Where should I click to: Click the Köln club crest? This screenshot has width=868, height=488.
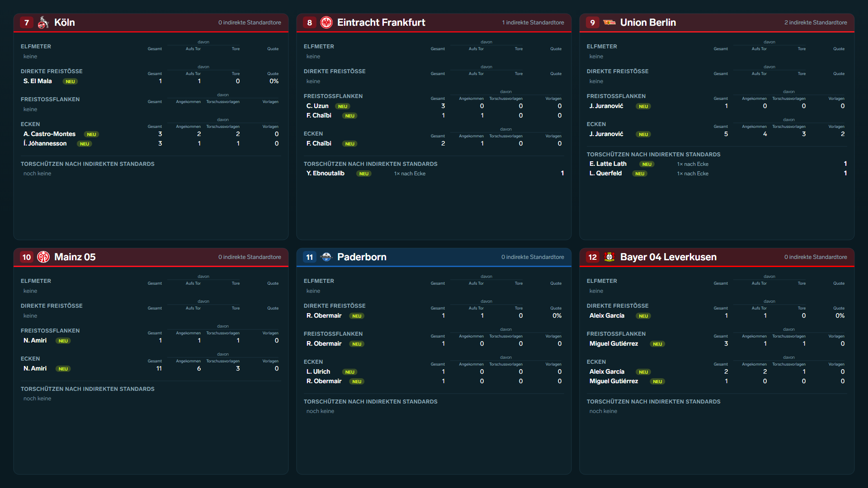coord(43,23)
